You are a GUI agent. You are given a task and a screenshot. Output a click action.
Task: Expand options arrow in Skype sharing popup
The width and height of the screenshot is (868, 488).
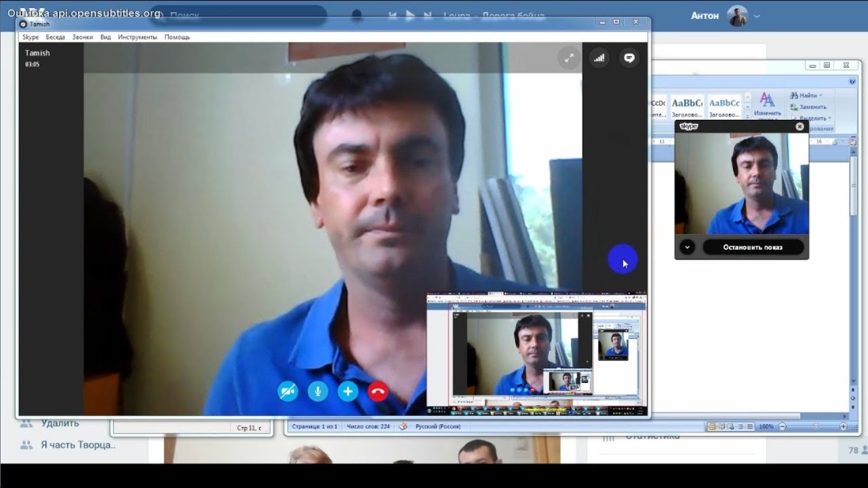(687, 247)
